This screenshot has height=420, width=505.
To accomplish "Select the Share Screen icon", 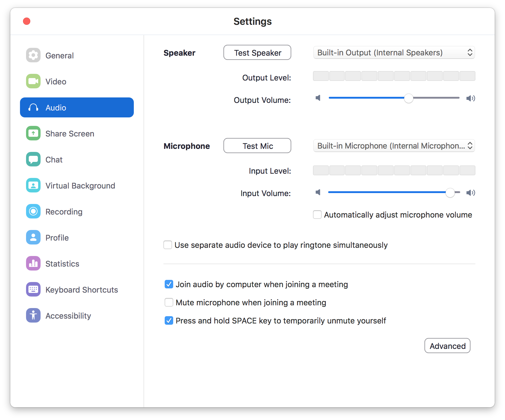I will pos(33,133).
